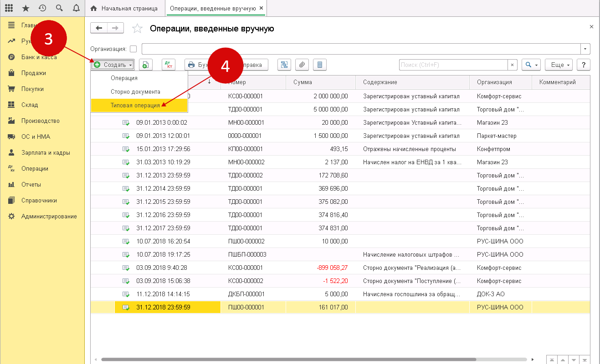Click the help question mark button
This screenshot has height=364, width=600.
pyautogui.click(x=584, y=65)
